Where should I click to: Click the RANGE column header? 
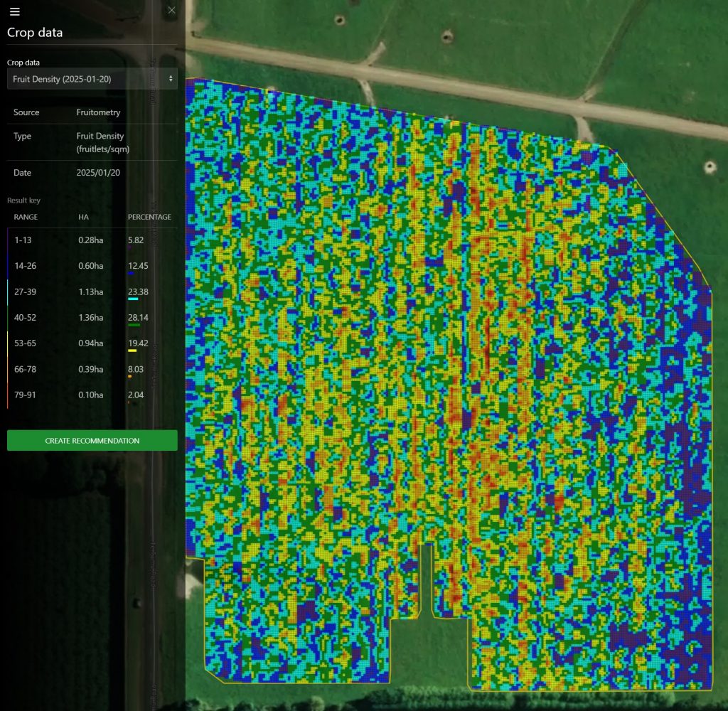point(26,217)
